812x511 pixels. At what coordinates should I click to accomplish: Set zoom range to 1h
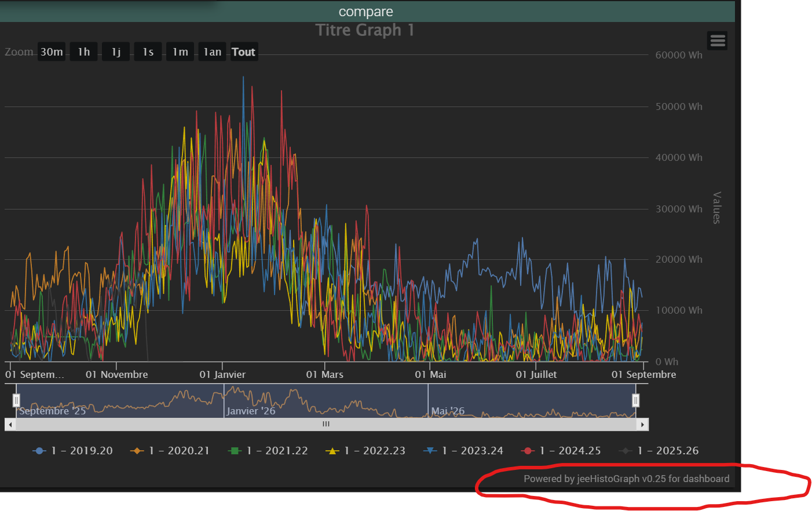click(x=83, y=52)
